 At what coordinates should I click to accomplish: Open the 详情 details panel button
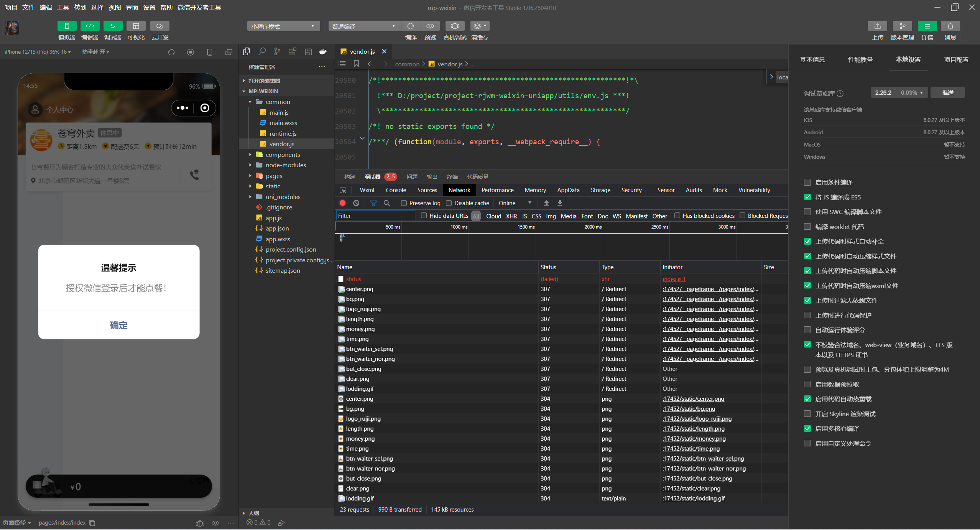coord(927,26)
